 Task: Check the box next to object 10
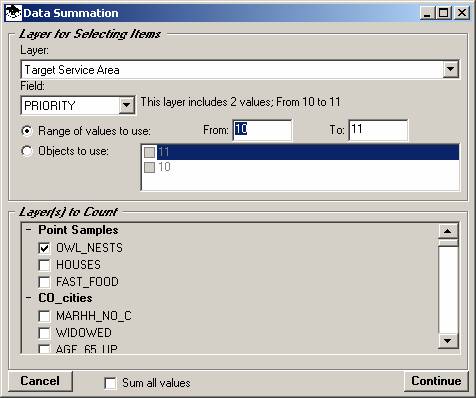(149, 167)
